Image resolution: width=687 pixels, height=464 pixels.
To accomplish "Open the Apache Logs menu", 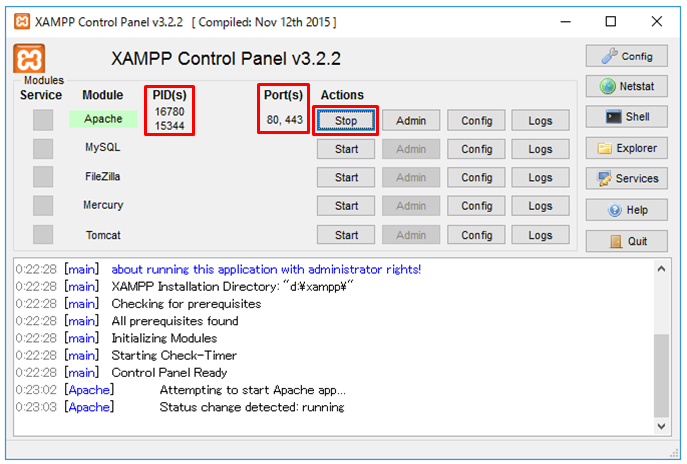I will coord(540,121).
